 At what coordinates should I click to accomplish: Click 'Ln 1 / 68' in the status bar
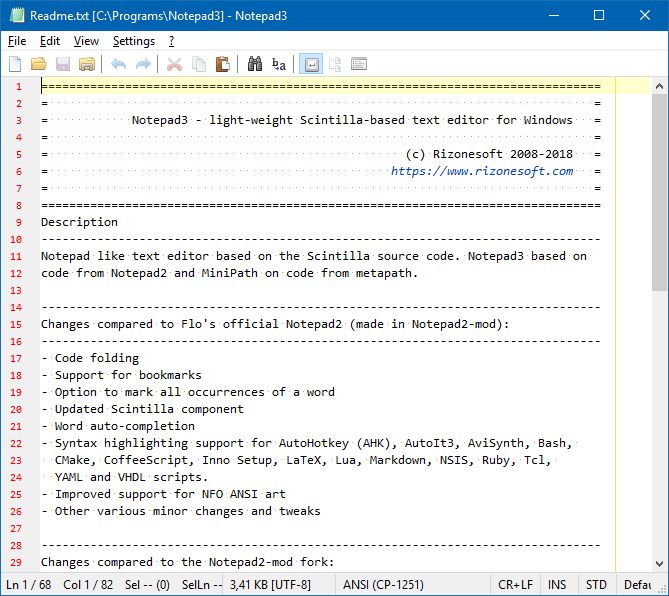click(x=29, y=584)
